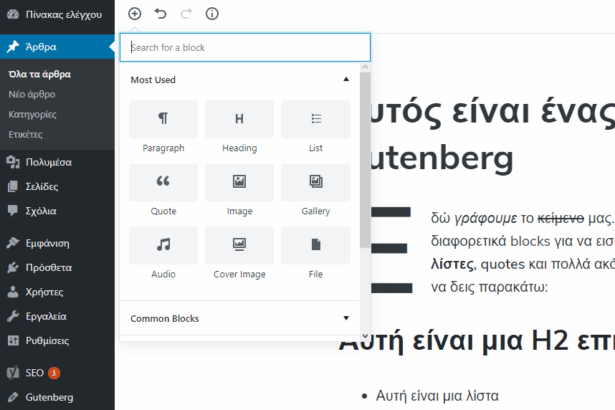The image size is (615, 410).
Task: Open Ετικέτες submenu link
Action: 25,135
